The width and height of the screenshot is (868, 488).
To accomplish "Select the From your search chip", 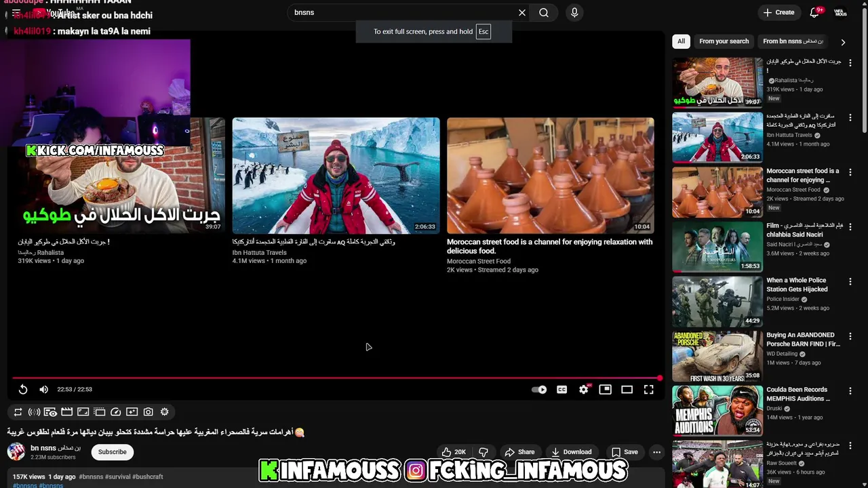I will [x=724, y=41].
